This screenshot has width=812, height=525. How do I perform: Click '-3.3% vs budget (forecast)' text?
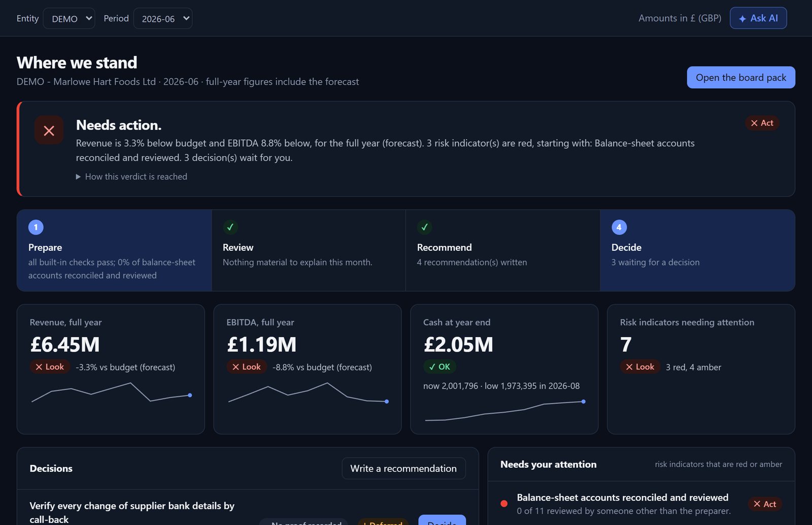click(x=125, y=367)
